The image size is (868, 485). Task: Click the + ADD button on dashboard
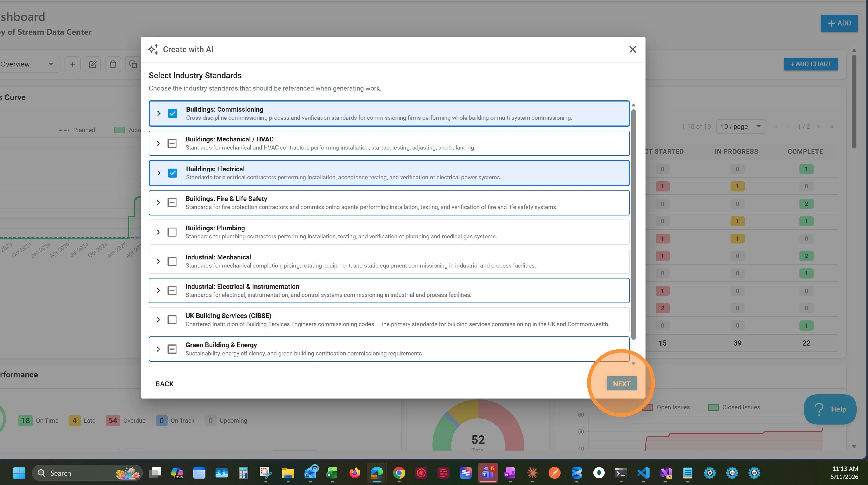point(839,23)
